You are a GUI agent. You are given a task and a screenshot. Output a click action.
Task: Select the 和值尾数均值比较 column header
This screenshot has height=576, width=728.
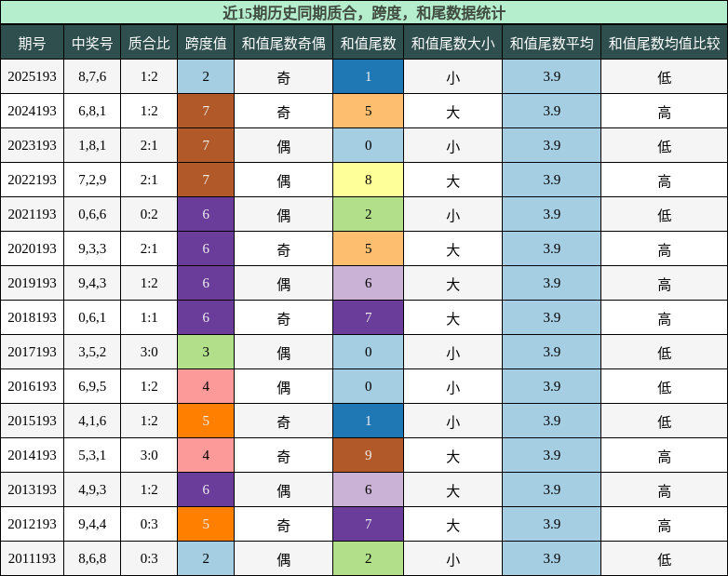click(x=665, y=43)
